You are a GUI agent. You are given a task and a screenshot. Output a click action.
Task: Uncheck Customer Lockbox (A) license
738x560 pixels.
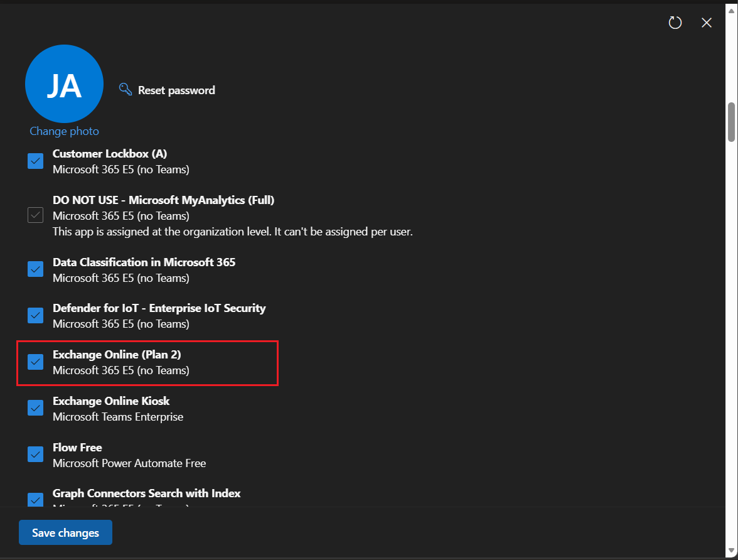tap(35, 161)
